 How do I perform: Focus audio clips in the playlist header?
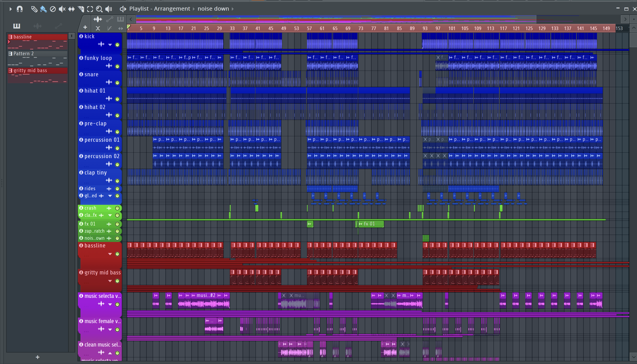98,19
